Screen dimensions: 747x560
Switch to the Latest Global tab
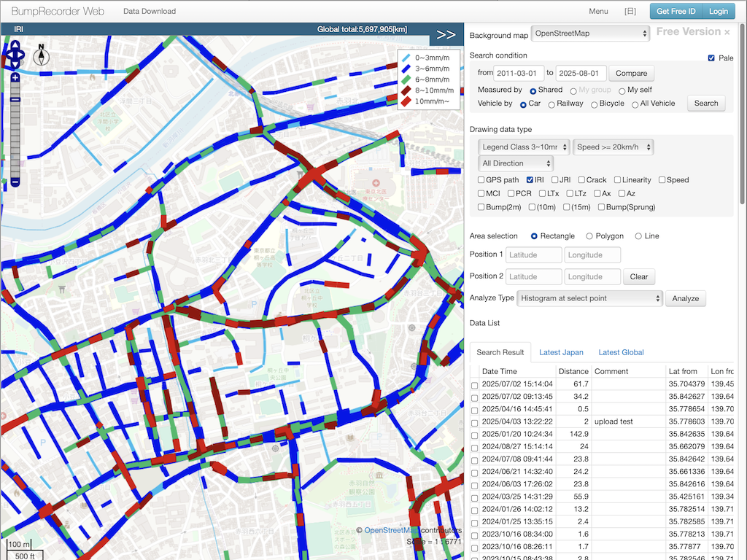coord(622,352)
